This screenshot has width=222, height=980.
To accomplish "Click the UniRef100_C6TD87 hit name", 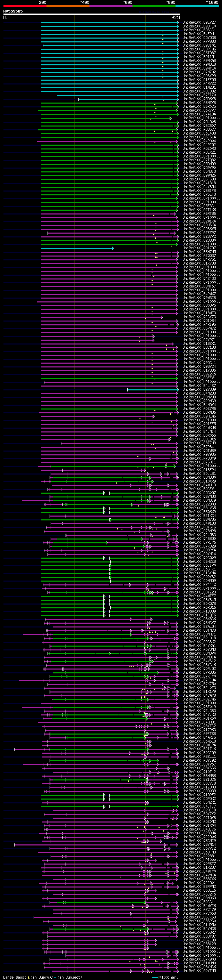I will (x=199, y=53).
